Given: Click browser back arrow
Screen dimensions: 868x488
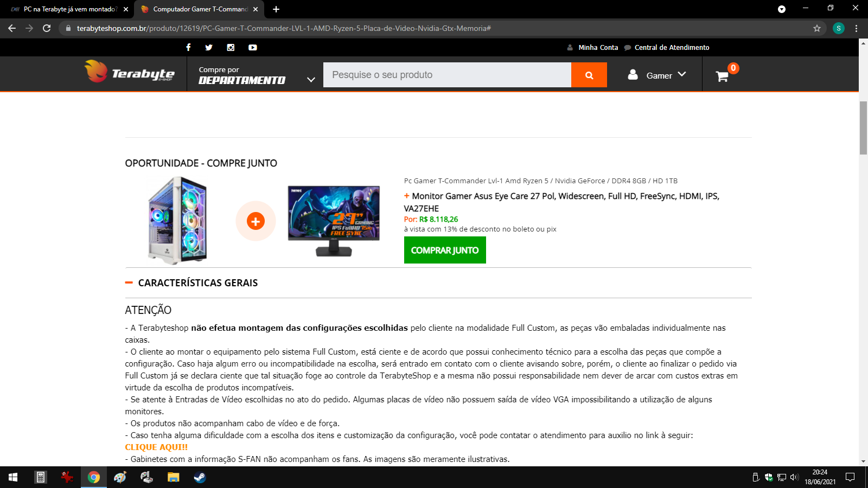Looking at the screenshot, I should click(12, 28).
